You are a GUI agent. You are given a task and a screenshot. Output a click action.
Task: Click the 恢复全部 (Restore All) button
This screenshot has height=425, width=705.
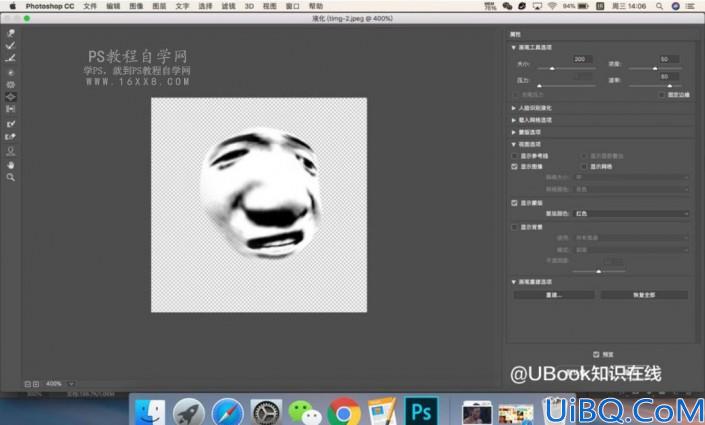coord(644,295)
